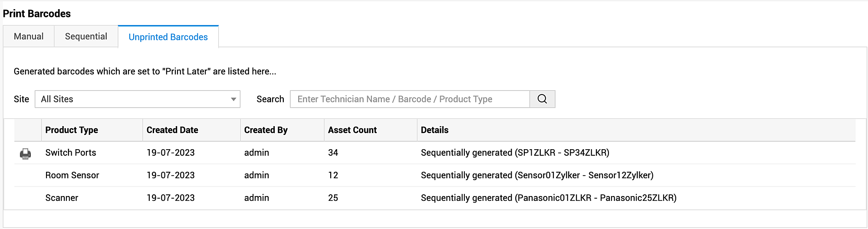Select the Scanner product type row
Screen dimensions: 868x229
pyautogui.click(x=62, y=198)
